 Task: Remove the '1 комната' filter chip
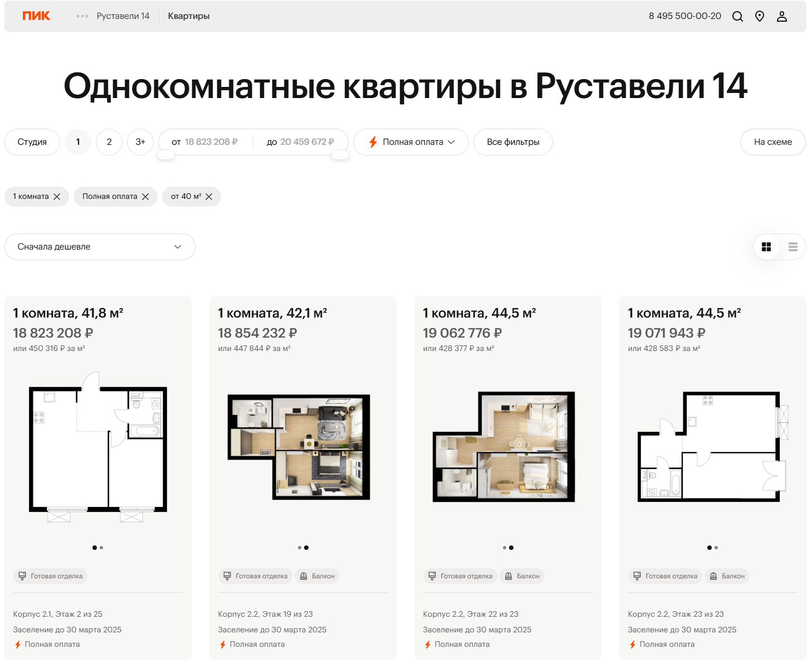(x=57, y=197)
